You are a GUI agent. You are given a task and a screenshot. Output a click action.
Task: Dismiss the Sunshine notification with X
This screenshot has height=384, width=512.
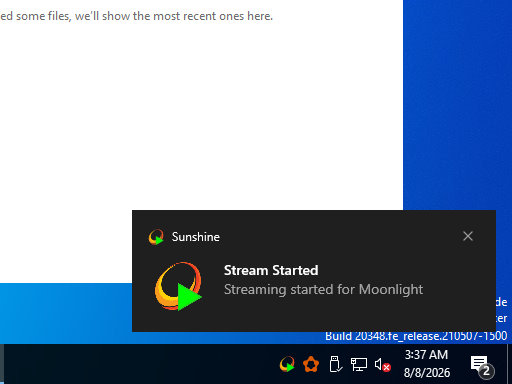pos(468,236)
